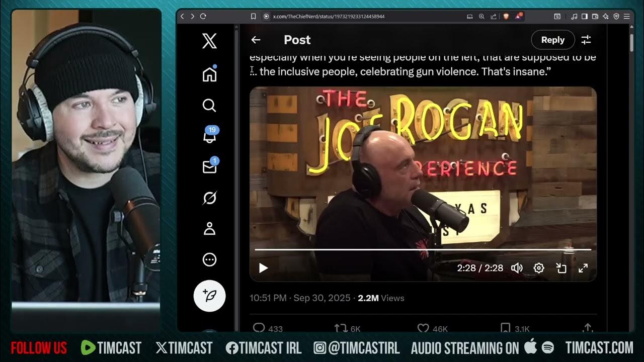Image resolution: width=644 pixels, height=362 pixels.
Task: Click the screen cast icon in the address bar
Action: 470,17
